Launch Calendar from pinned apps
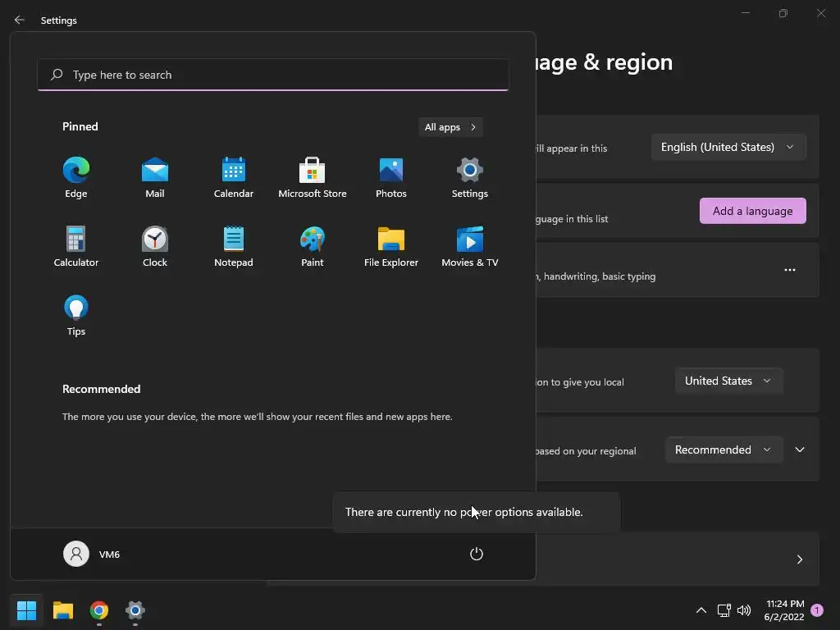This screenshot has height=630, width=840. [234, 178]
